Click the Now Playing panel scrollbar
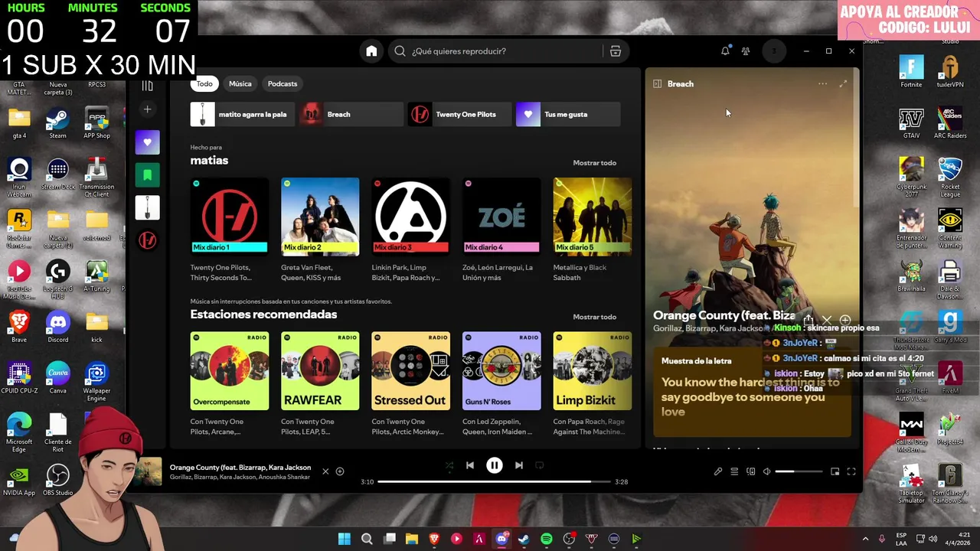980x551 pixels. click(856, 138)
